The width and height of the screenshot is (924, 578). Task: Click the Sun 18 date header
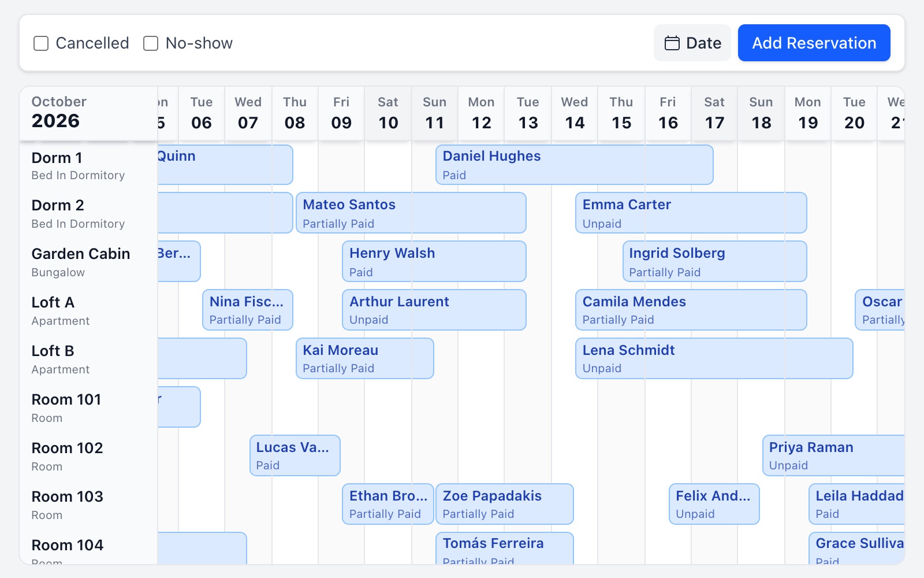tap(761, 113)
